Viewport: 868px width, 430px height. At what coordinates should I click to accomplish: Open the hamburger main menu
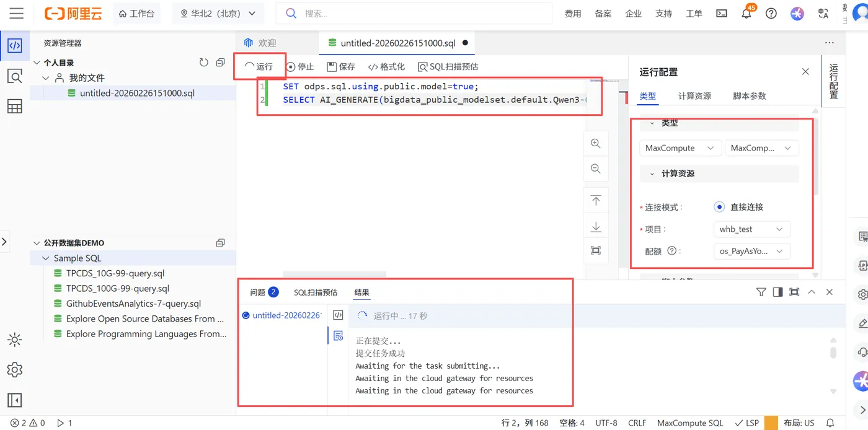point(17,13)
